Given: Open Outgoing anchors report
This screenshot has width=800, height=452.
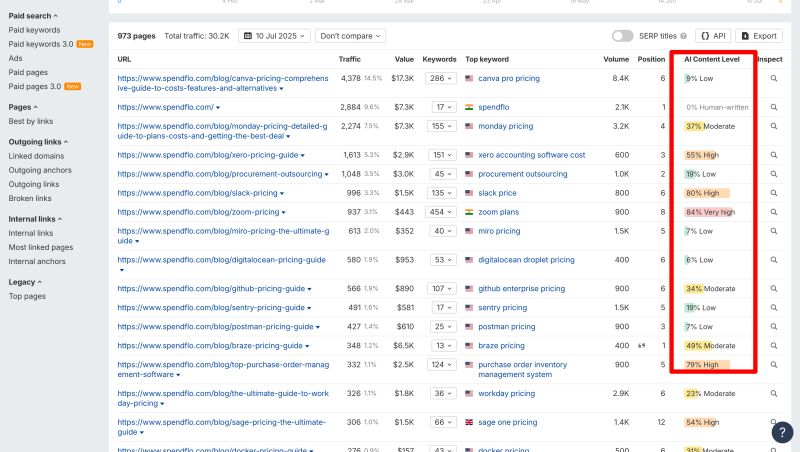Looking at the screenshot, I should coord(40,170).
